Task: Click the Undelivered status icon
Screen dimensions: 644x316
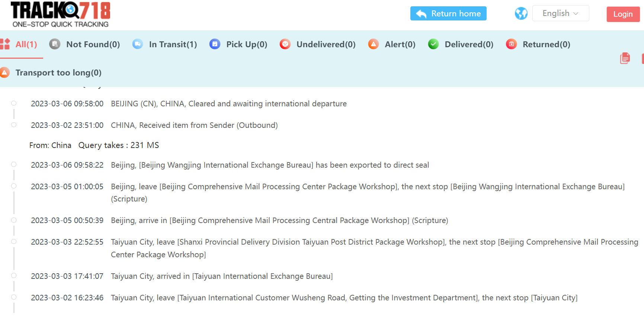Action: [285, 44]
